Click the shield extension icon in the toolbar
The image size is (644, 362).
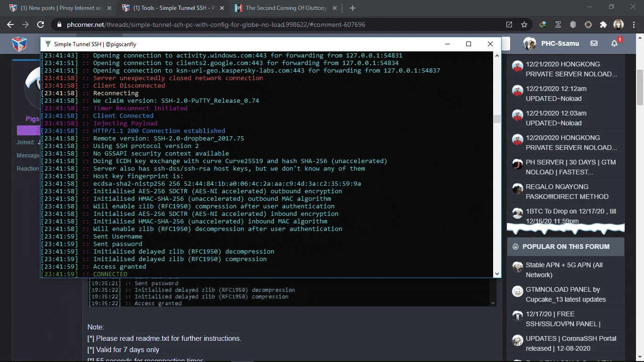(573, 25)
